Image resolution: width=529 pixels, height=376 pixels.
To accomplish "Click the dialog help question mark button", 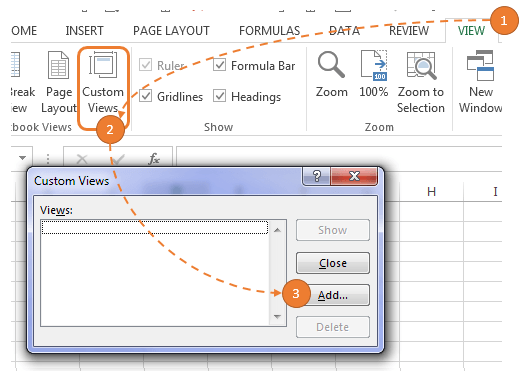I will point(316,176).
